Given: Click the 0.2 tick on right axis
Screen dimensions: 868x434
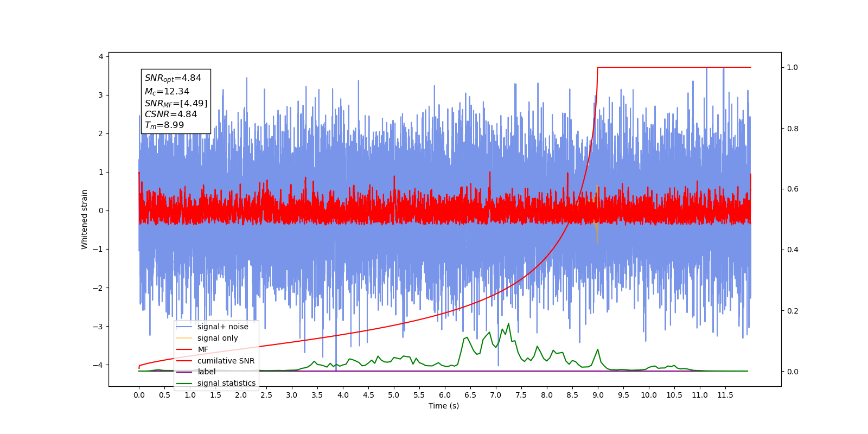Looking at the screenshot, I should click(x=793, y=311).
